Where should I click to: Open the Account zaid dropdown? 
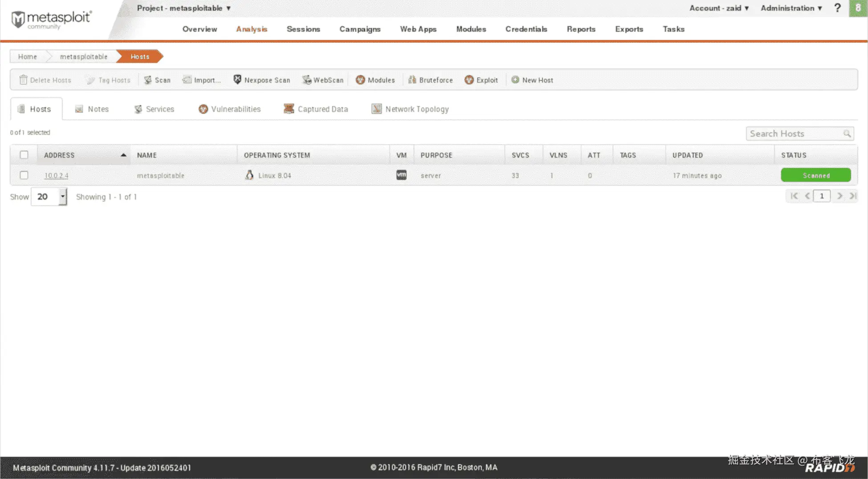tap(719, 8)
